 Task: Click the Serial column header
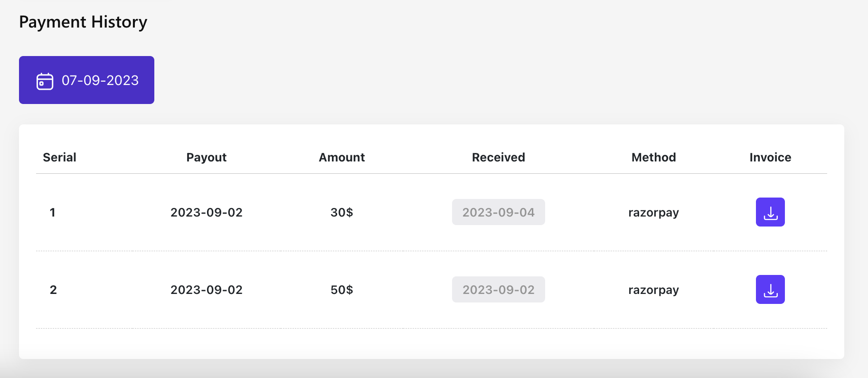click(x=59, y=157)
